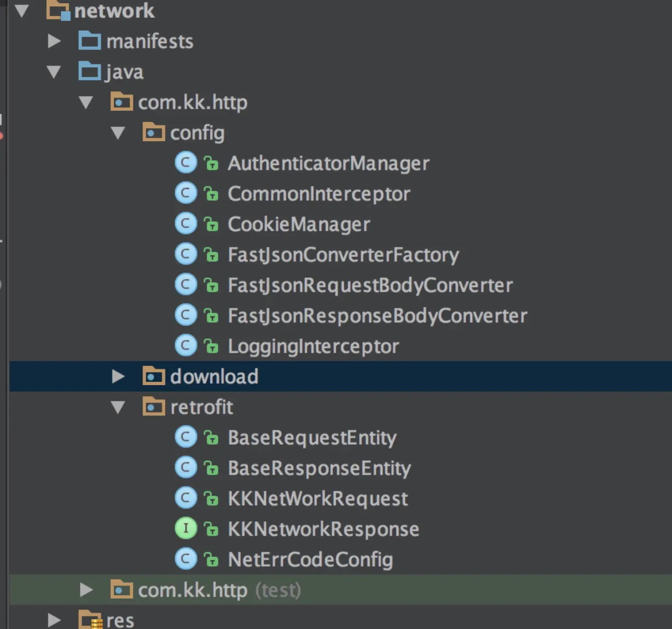This screenshot has height=629, width=672.
Task: Select the java folder label
Action: 124,73
